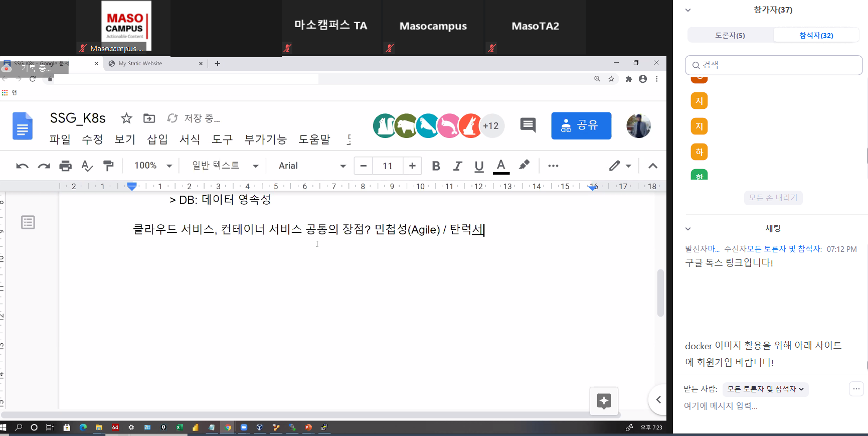The image size is (868, 436).
Task: Click the Undo arrow in the Docs toolbar
Action: tap(22, 166)
